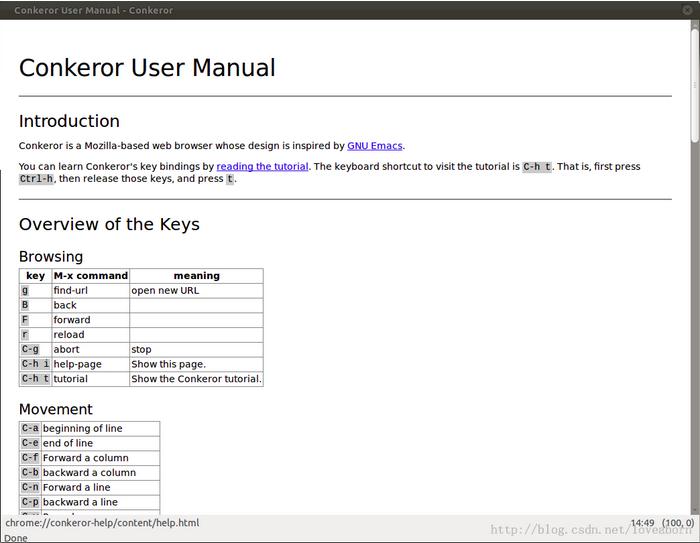
Task: Click the chrome://conkeror-help URL in mode line
Action: pos(102,523)
